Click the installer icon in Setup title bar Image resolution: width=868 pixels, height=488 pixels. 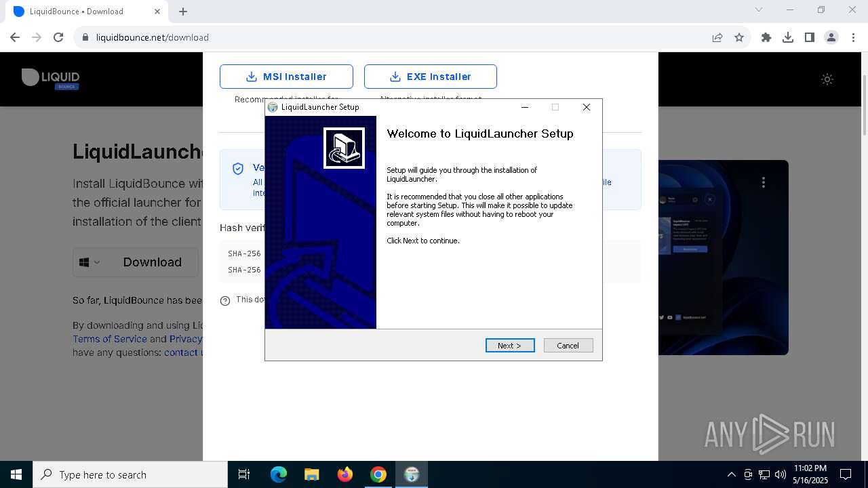point(273,107)
